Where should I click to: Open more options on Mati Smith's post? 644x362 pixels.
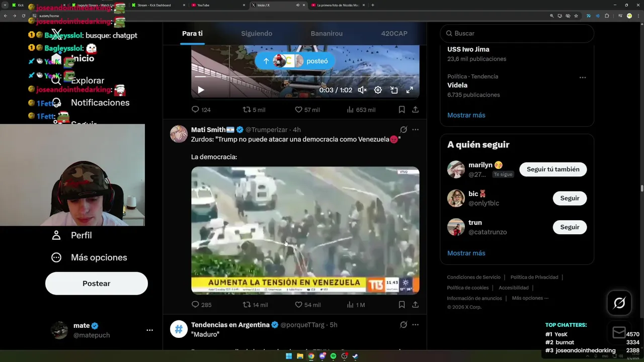[415, 130]
